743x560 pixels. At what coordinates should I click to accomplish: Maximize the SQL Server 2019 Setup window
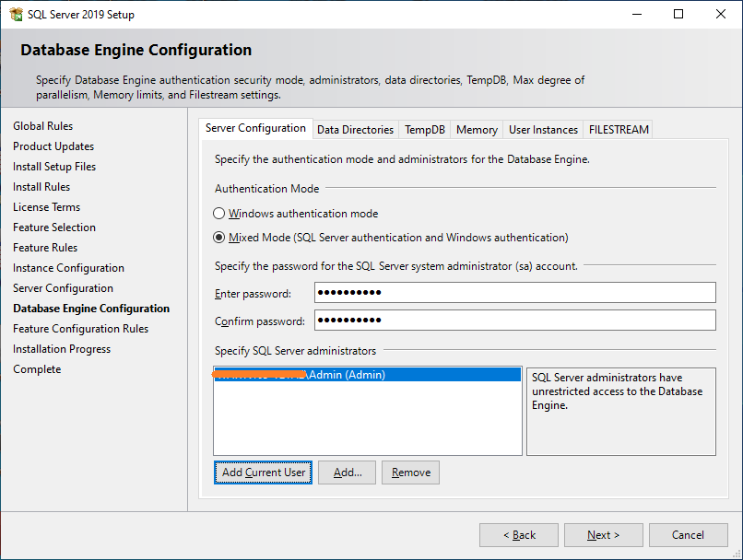(x=678, y=14)
